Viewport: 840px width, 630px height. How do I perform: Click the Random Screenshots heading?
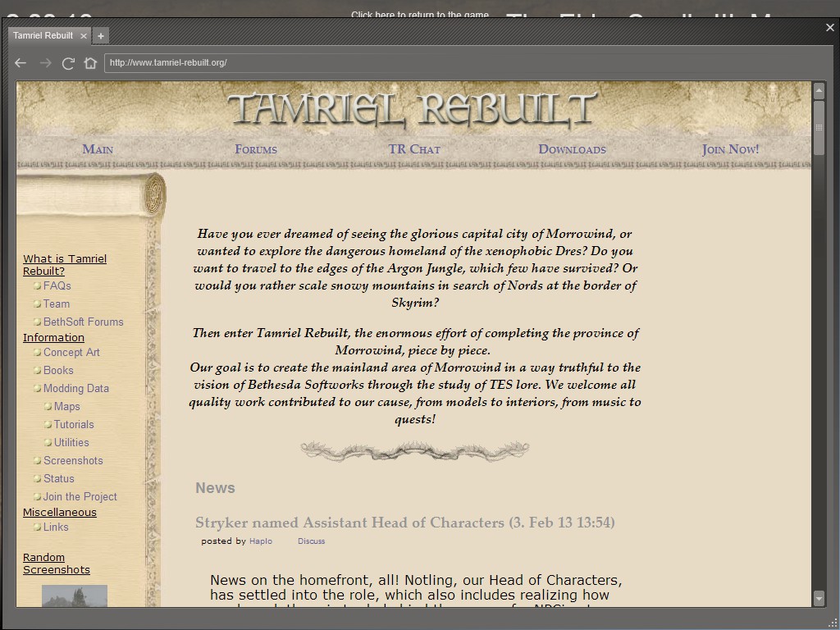coord(57,564)
